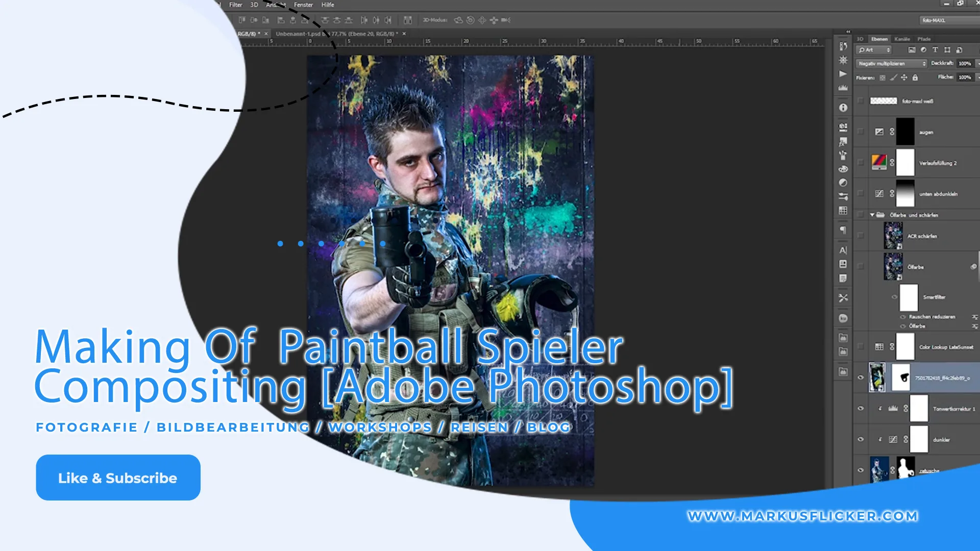Select the Color Lookup LateSunset layer mask thumbnail
Screen dimensions: 980x551
pos(905,347)
